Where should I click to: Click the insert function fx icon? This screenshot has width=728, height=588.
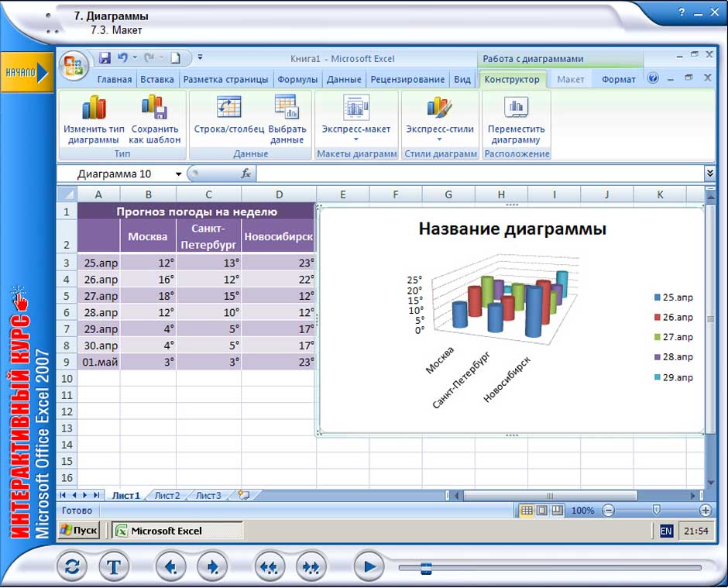coord(246,174)
